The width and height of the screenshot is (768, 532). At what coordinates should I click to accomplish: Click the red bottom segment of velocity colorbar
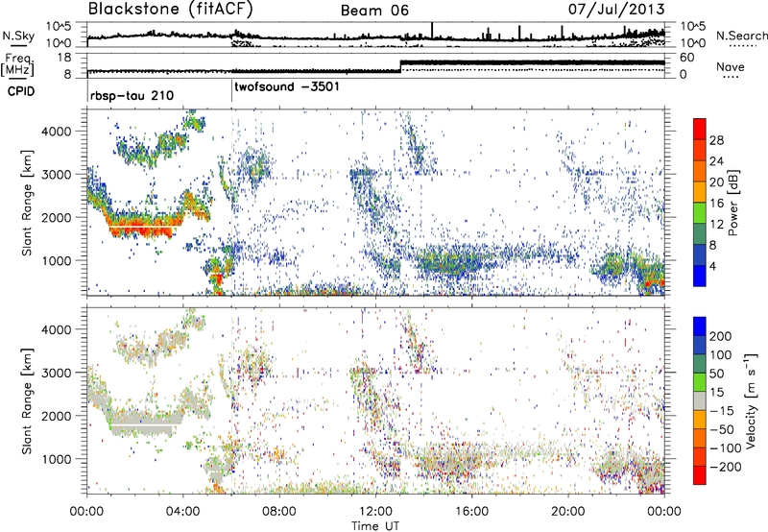pyautogui.click(x=700, y=475)
